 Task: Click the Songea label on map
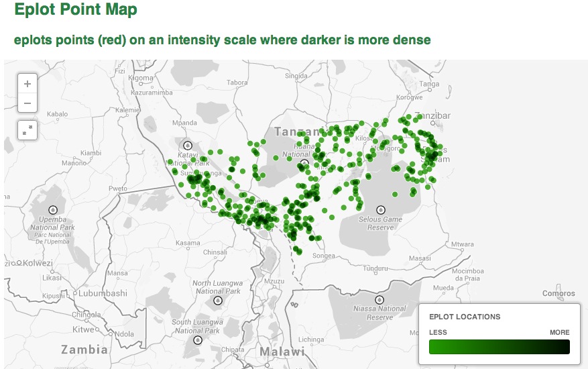coord(324,256)
